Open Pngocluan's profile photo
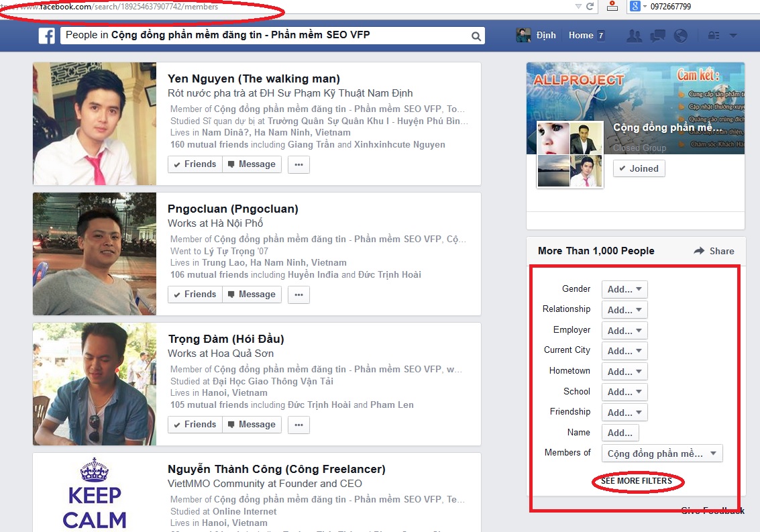The width and height of the screenshot is (760, 532). click(x=95, y=254)
